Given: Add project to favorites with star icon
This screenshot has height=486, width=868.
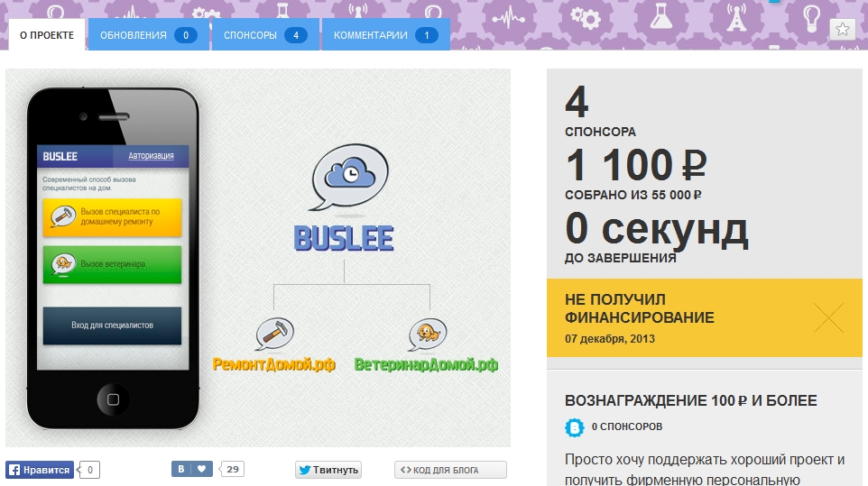Looking at the screenshot, I should click(x=842, y=29).
